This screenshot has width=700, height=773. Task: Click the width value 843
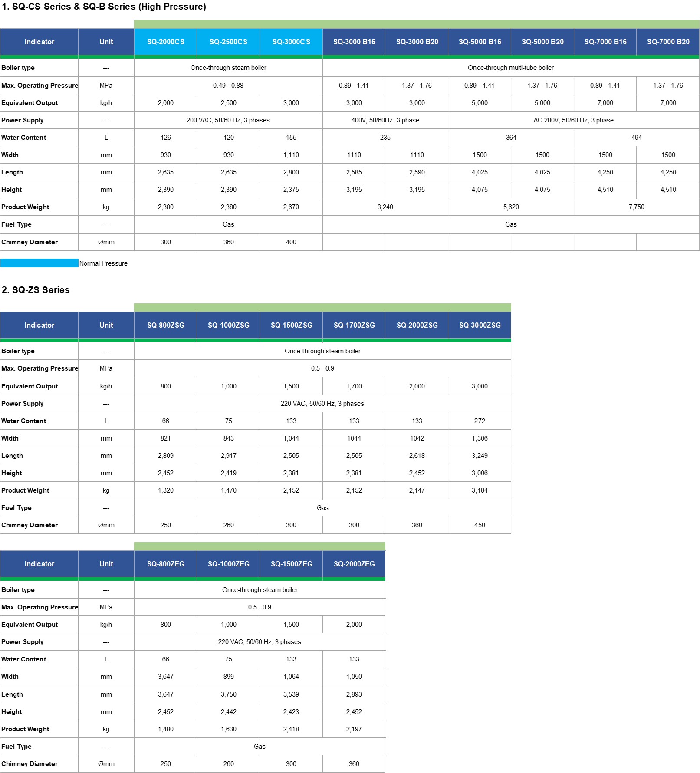tap(228, 438)
